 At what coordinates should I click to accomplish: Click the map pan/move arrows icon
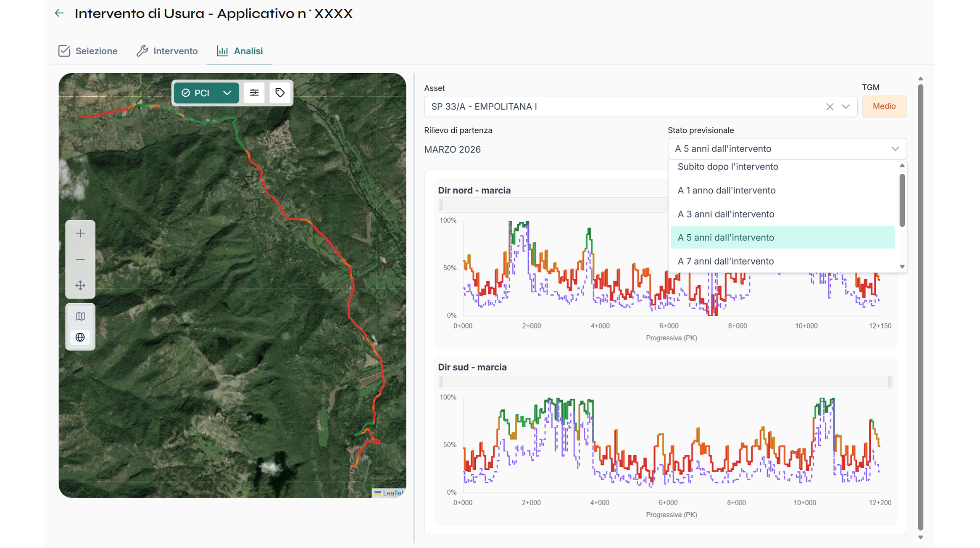(x=80, y=286)
